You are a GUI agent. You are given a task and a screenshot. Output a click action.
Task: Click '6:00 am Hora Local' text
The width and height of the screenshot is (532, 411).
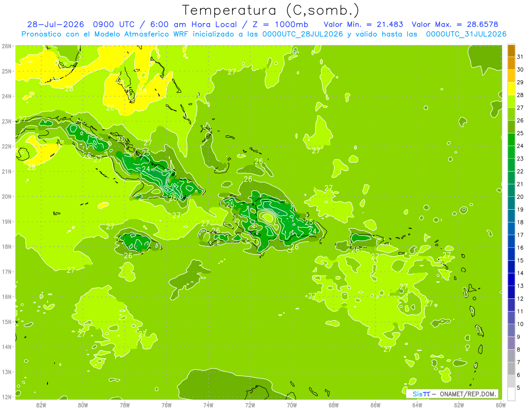point(195,24)
